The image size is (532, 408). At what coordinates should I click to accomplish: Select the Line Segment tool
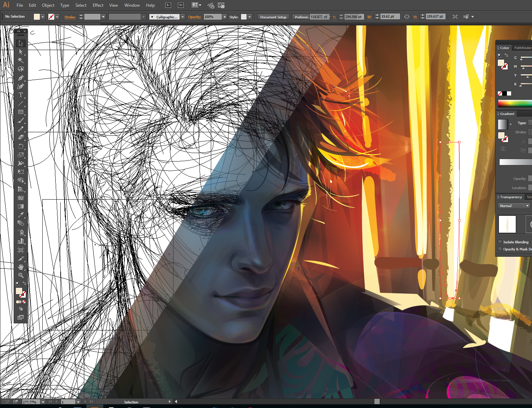21,104
